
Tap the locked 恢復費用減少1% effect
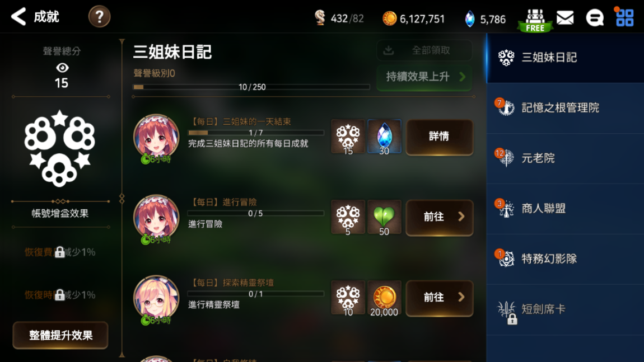click(60, 252)
